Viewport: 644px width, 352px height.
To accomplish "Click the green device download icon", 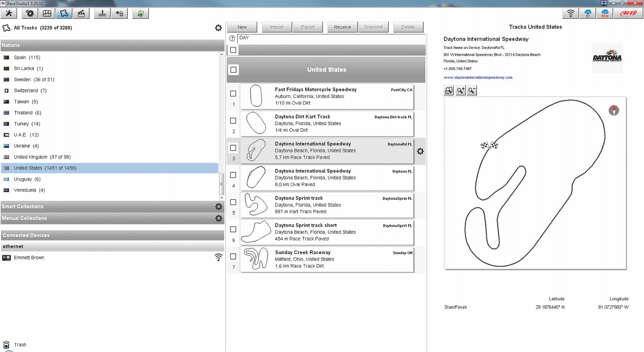I will coord(140,13).
